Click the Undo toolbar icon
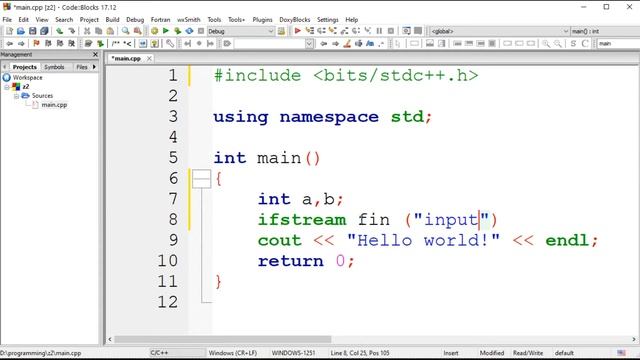Image resolution: width=640 pixels, height=360 pixels. pos(60,31)
